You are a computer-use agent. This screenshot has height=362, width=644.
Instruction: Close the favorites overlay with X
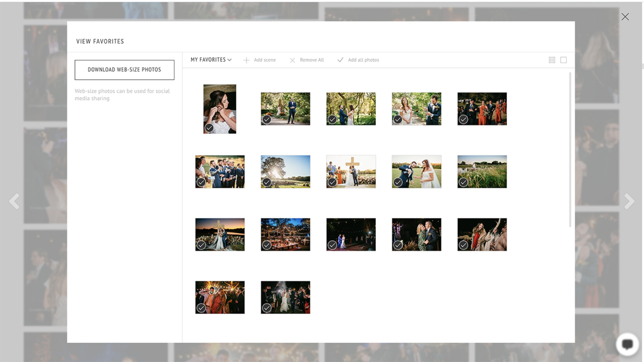coord(625,17)
